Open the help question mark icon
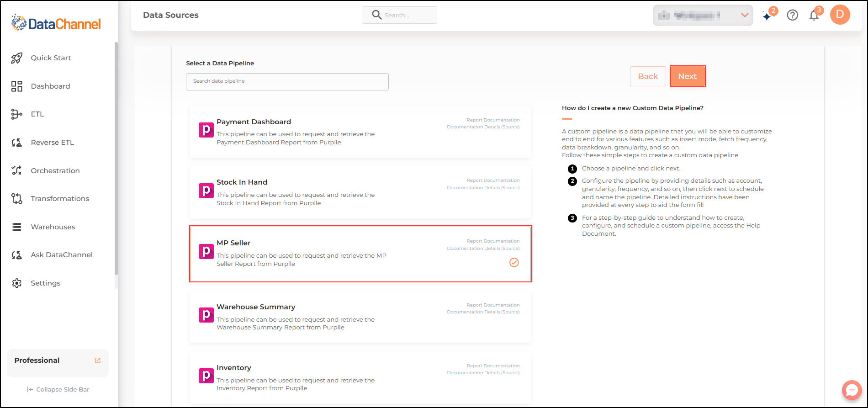 tap(793, 15)
